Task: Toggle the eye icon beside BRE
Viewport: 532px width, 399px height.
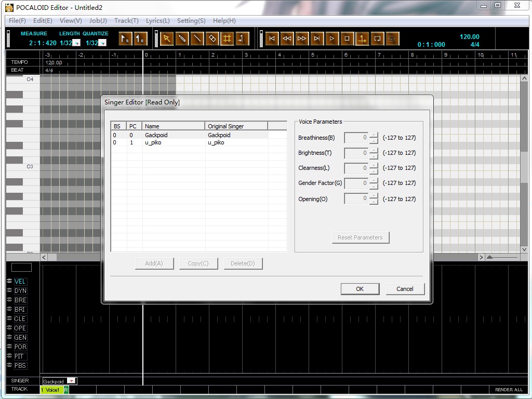Action: [x=9, y=300]
